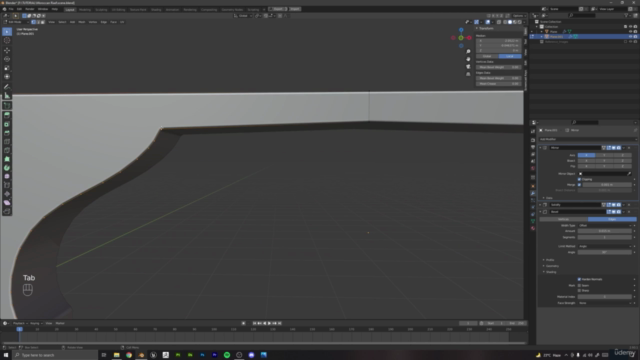Image resolution: width=640 pixels, height=360 pixels.
Task: Open the Modifiers wrench properties tab
Action: click(x=533, y=193)
